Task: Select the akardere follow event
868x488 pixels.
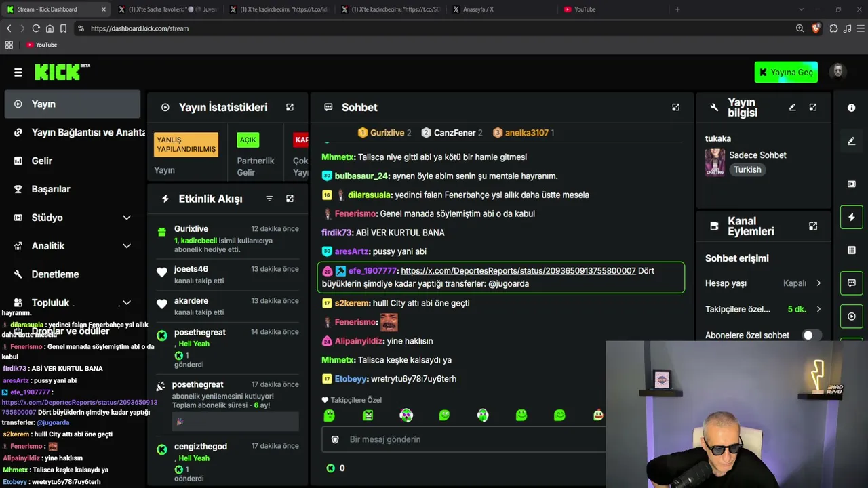Action: click(227, 306)
